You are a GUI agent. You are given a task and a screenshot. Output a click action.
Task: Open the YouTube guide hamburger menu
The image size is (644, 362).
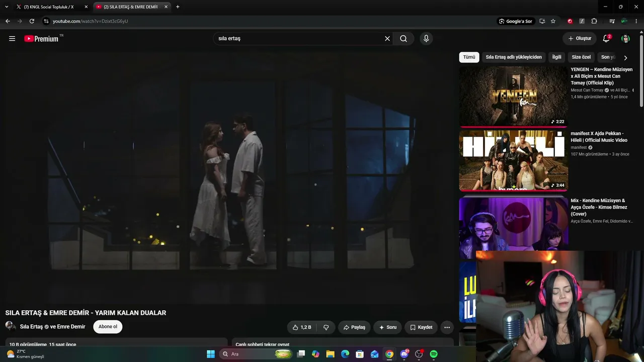12,39
